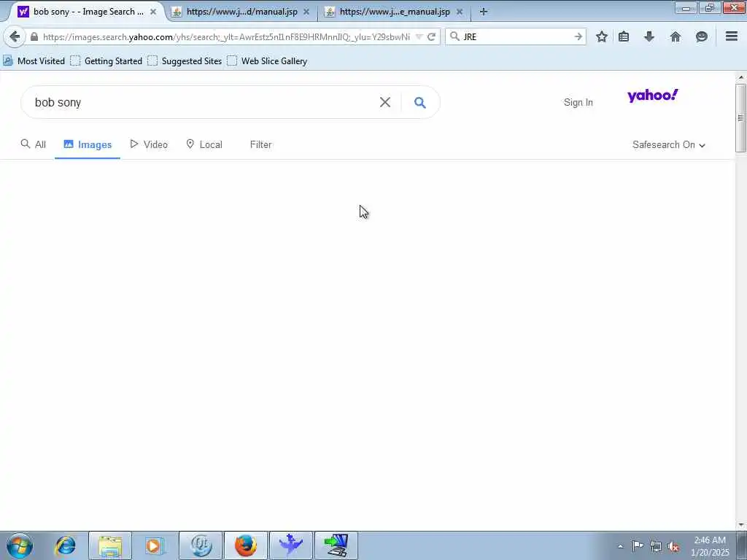Open the Web Slice Gallery bookmark
Screen dimensions: 747x560
pos(267,61)
